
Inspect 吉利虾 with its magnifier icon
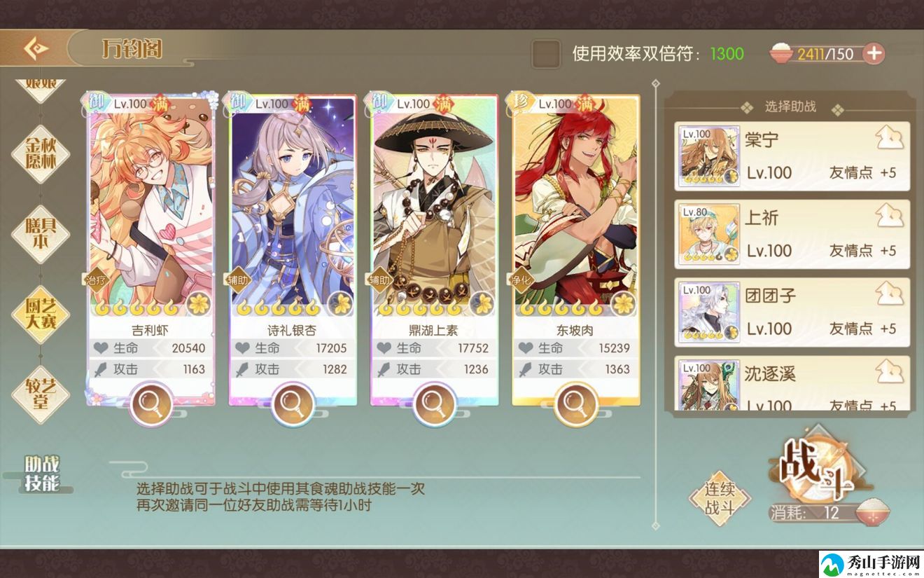click(152, 404)
